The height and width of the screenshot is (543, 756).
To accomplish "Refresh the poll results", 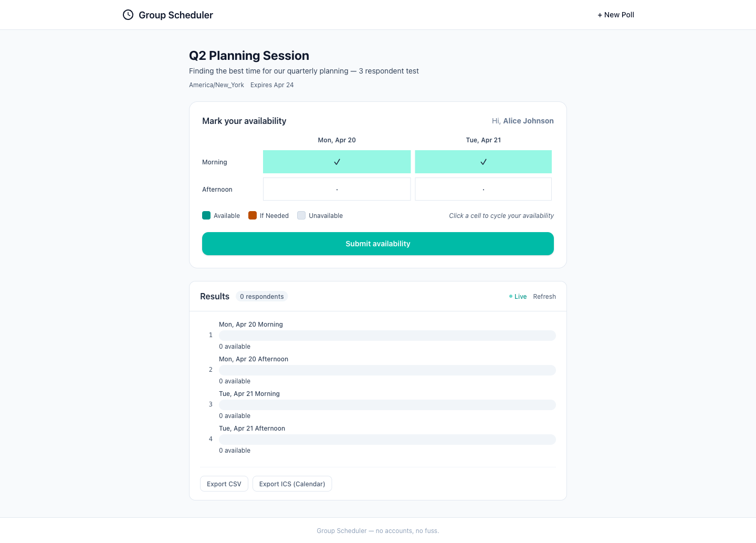I will pos(544,297).
